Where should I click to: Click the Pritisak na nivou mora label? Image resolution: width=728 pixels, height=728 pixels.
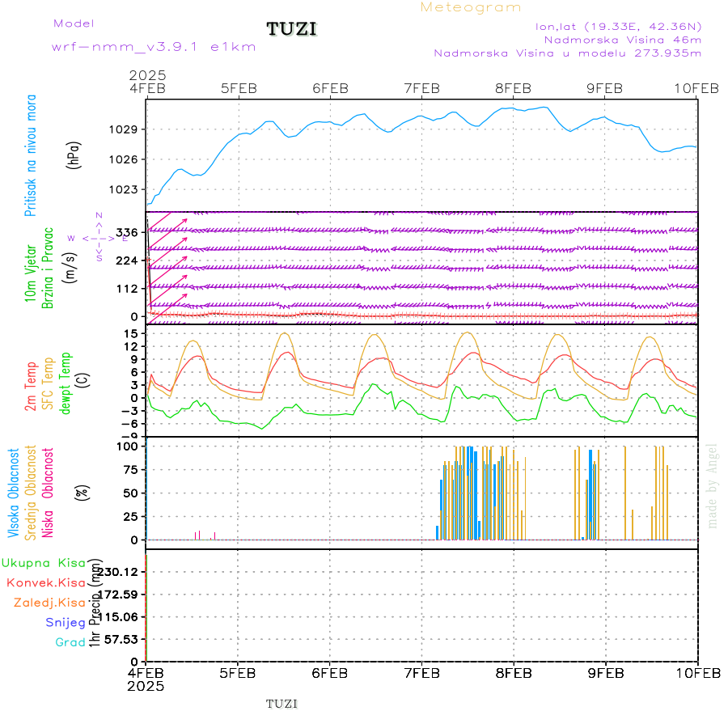30,155
